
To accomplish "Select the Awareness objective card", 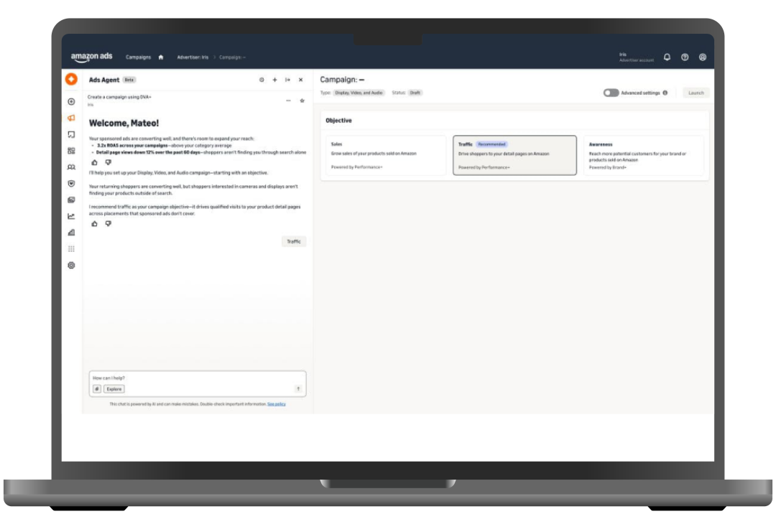I will (x=643, y=155).
